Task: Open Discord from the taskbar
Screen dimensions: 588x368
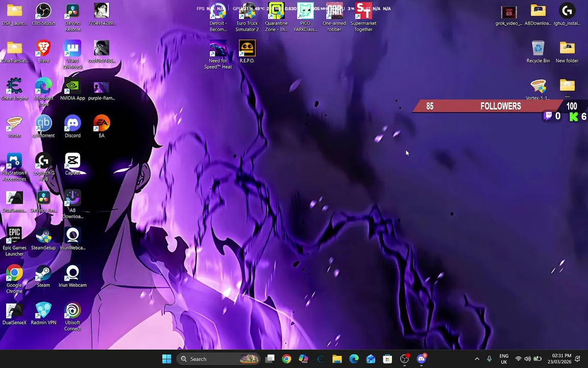Action: [x=422, y=359]
